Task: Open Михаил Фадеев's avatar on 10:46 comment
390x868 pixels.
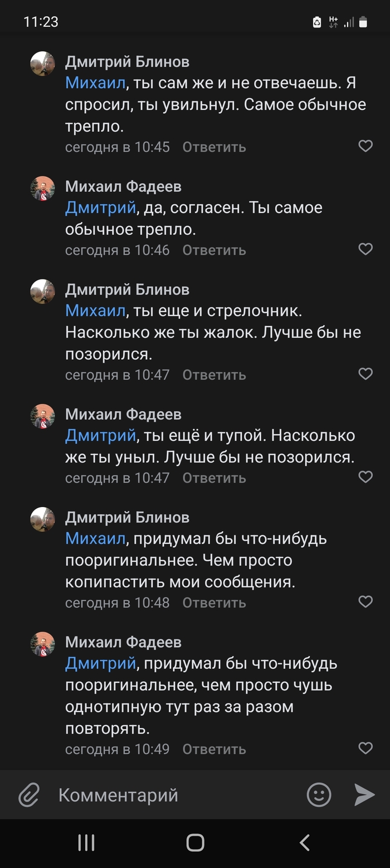Action: pyautogui.click(x=42, y=189)
